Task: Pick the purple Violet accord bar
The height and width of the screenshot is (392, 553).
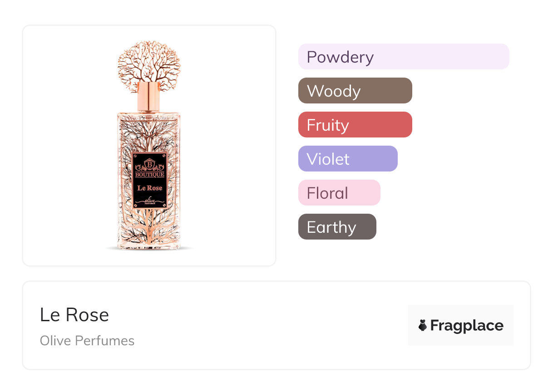Action: pyautogui.click(x=347, y=159)
